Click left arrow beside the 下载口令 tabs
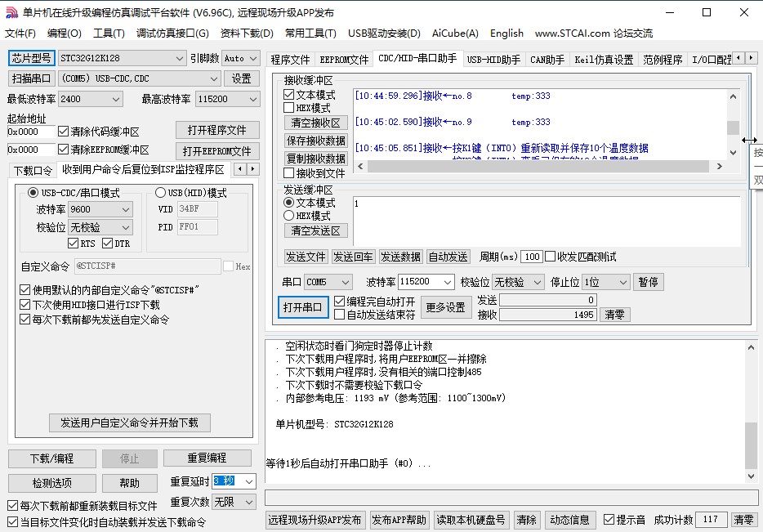Screen dimensions: 763x532 [x=239, y=170]
